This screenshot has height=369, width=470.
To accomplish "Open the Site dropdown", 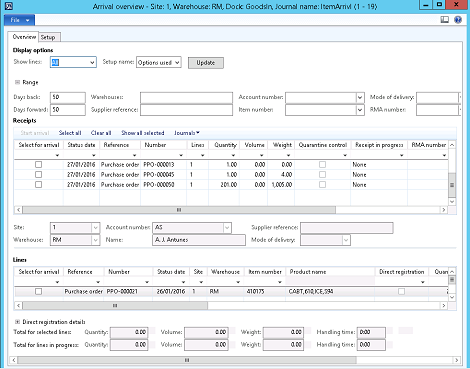I will pyautogui.click(x=95, y=228).
